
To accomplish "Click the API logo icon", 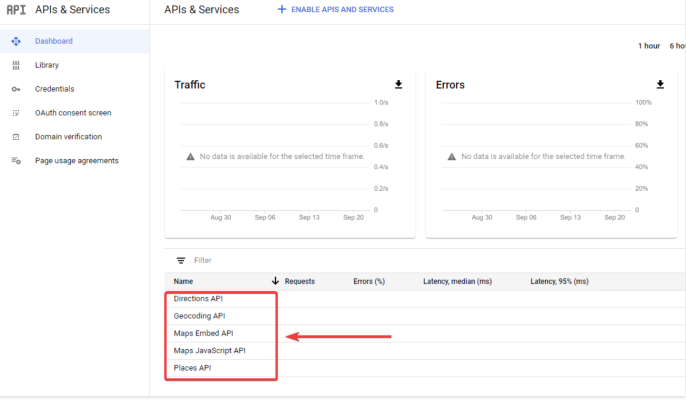I will [16, 10].
